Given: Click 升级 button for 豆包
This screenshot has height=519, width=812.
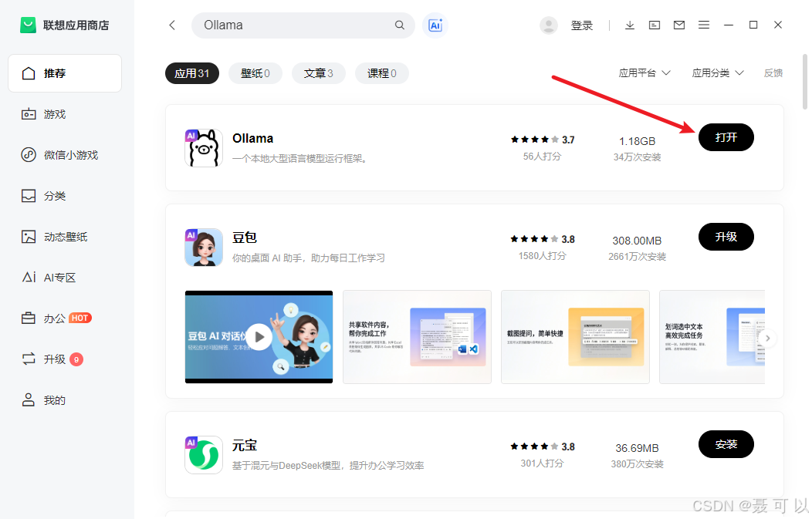Looking at the screenshot, I should pos(726,237).
